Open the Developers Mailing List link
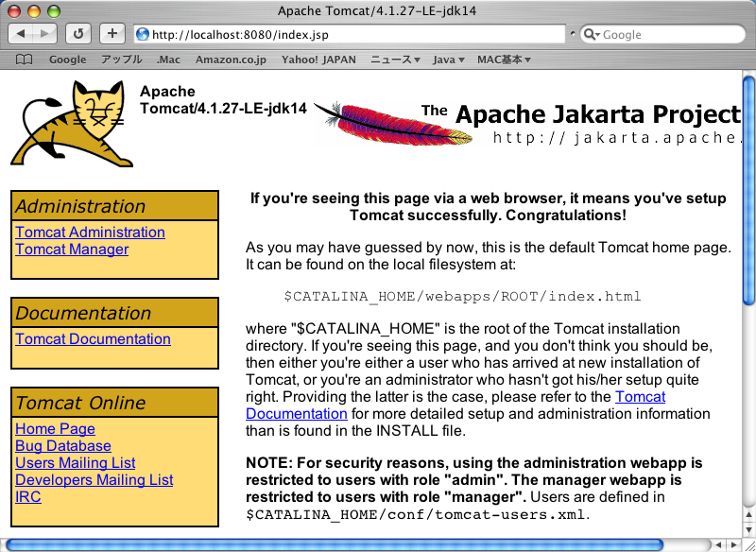The image size is (756, 552). (x=94, y=479)
